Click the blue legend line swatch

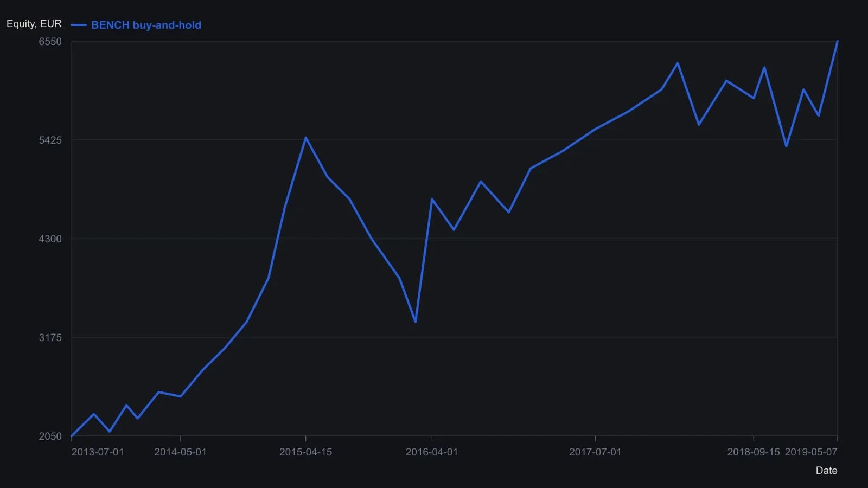point(79,25)
